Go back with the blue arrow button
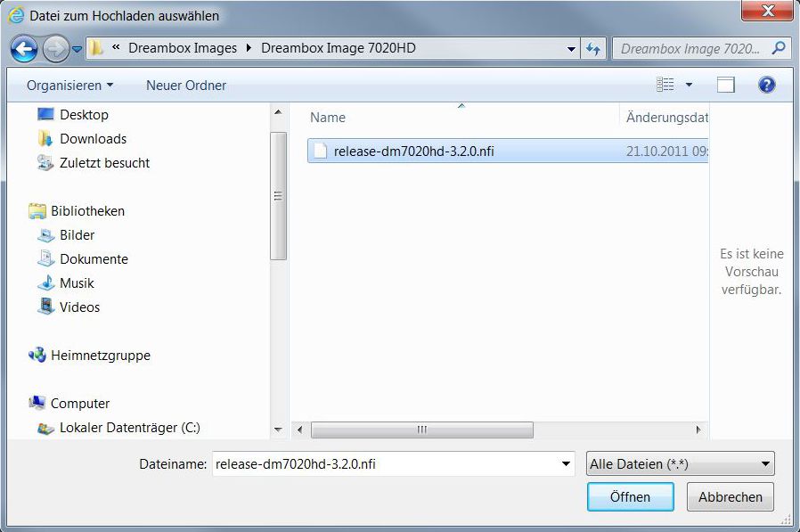 click(x=23, y=49)
